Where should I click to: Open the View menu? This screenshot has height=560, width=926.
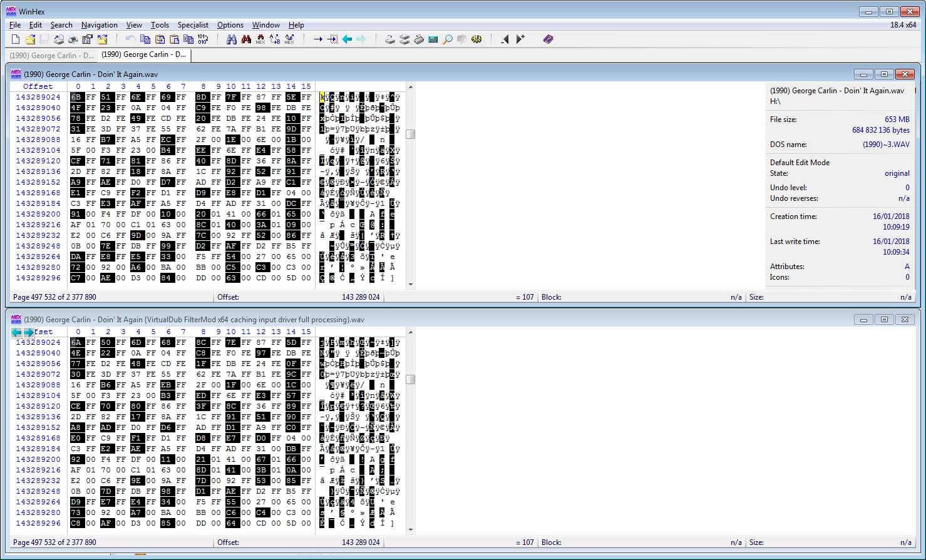pyautogui.click(x=134, y=25)
